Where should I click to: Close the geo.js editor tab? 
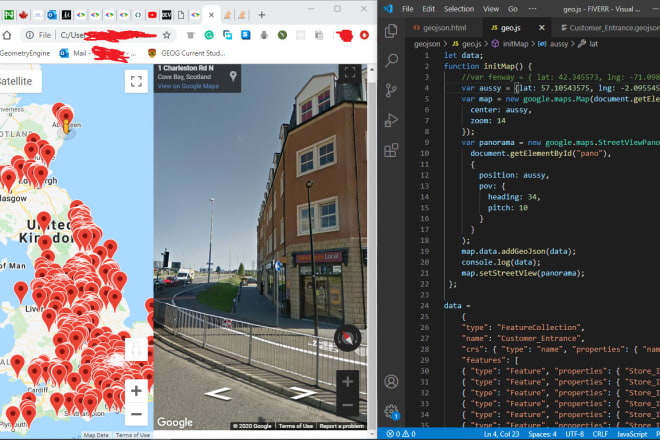pos(542,28)
